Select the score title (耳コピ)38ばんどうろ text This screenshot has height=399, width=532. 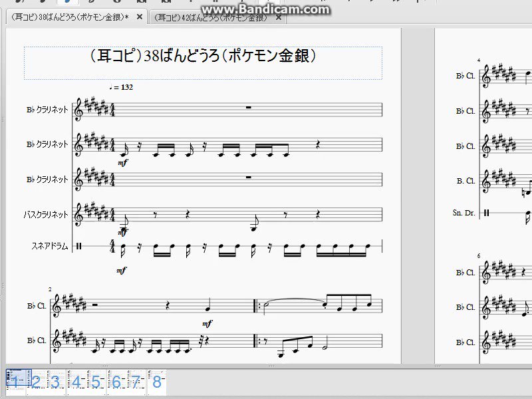[203, 56]
